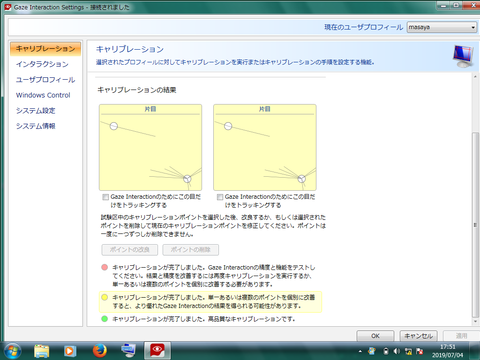Image resolution: width=480 pixels, height=360 pixels.
Task: Click the キャンセル button
Action: coord(419,336)
